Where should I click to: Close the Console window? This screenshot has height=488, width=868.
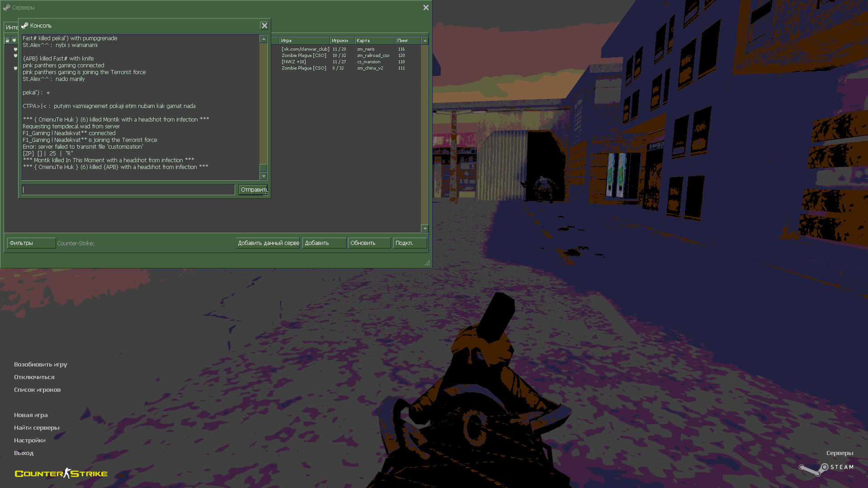point(264,26)
